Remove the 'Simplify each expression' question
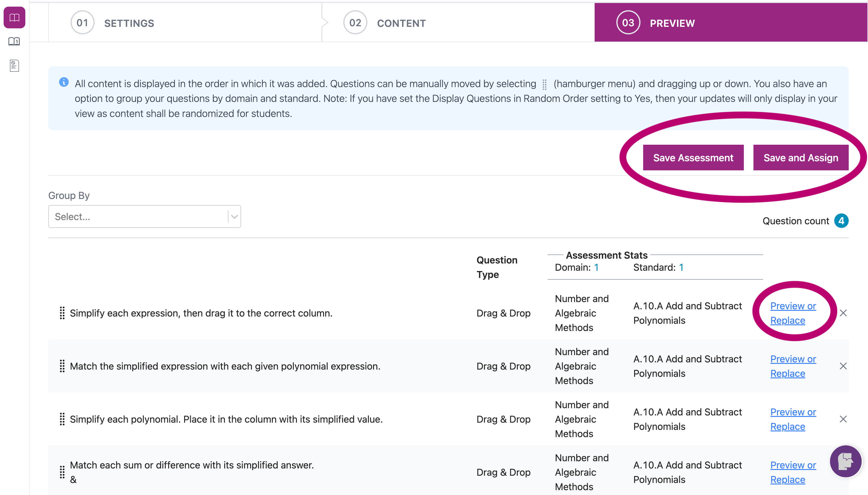 (843, 313)
